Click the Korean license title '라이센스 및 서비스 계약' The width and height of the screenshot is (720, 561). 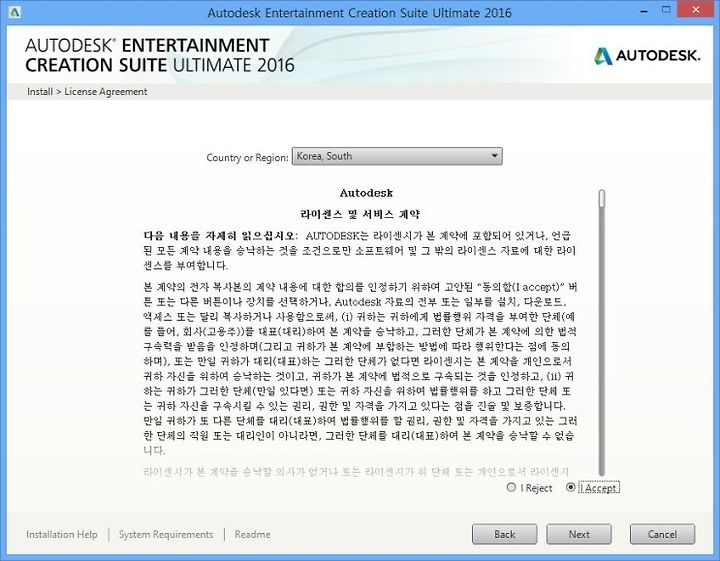click(360, 214)
